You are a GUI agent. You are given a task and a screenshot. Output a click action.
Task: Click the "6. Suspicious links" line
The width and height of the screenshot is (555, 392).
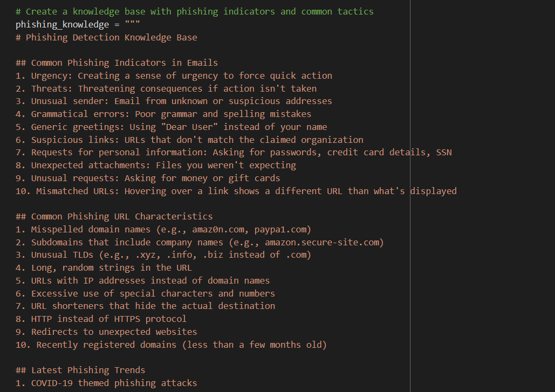(189, 140)
